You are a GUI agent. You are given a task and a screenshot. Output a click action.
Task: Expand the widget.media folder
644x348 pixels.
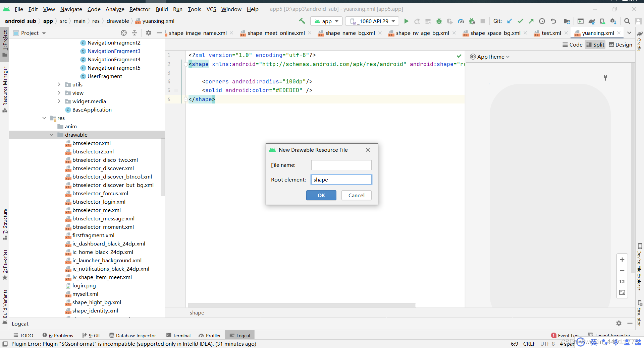click(x=59, y=101)
